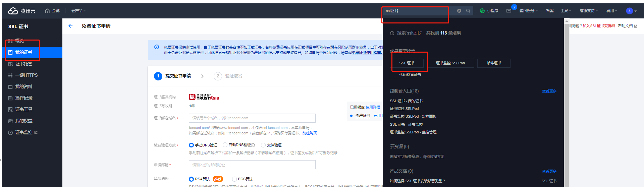Click the back arrow beside 免费证书申请

70,26
